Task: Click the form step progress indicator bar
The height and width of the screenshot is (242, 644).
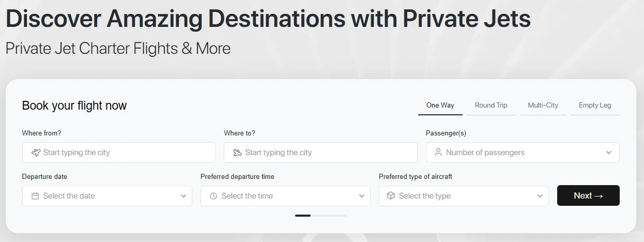Action: tap(321, 215)
